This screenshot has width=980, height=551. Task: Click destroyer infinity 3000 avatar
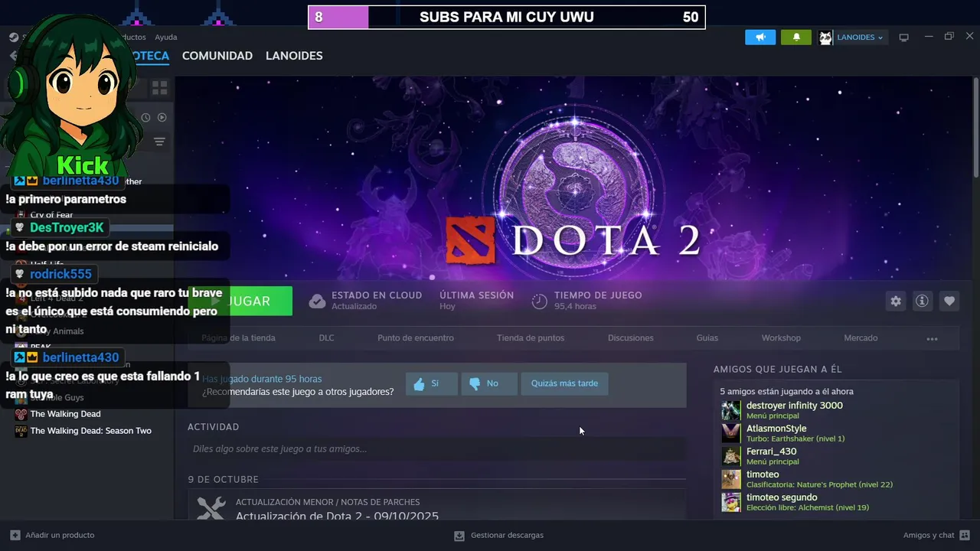(x=731, y=410)
